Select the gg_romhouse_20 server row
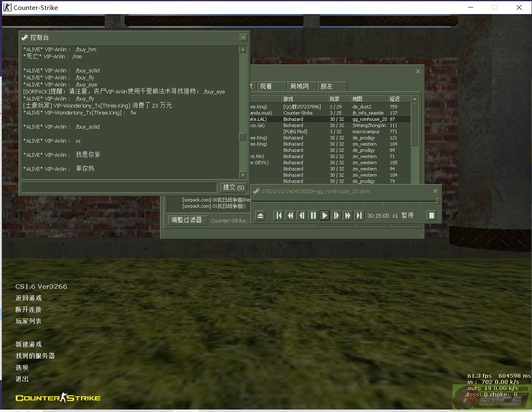 (330, 119)
